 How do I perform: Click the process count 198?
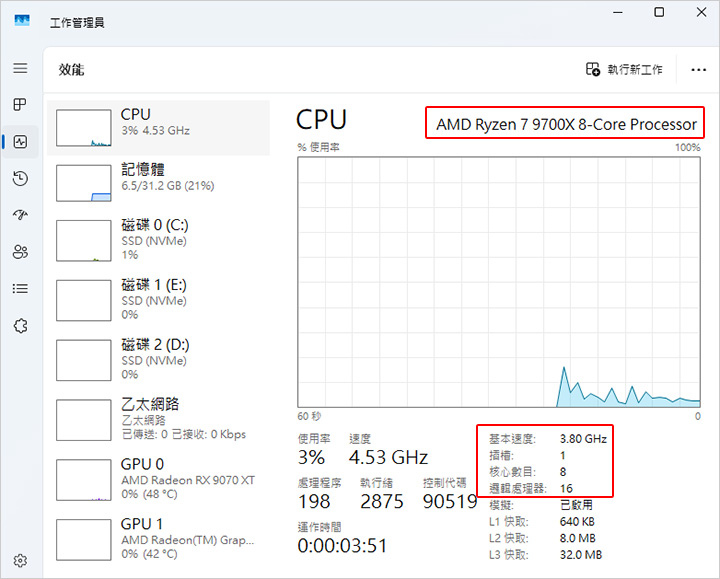(x=314, y=501)
